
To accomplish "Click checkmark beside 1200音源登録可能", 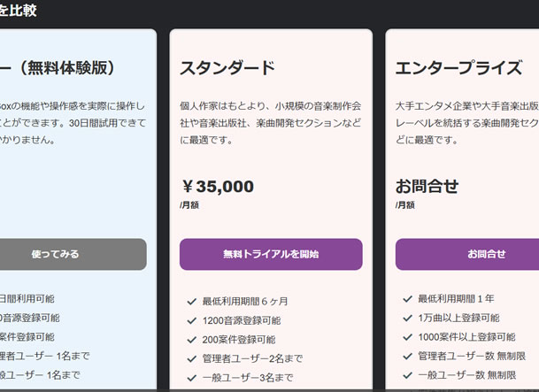I will 191,320.
